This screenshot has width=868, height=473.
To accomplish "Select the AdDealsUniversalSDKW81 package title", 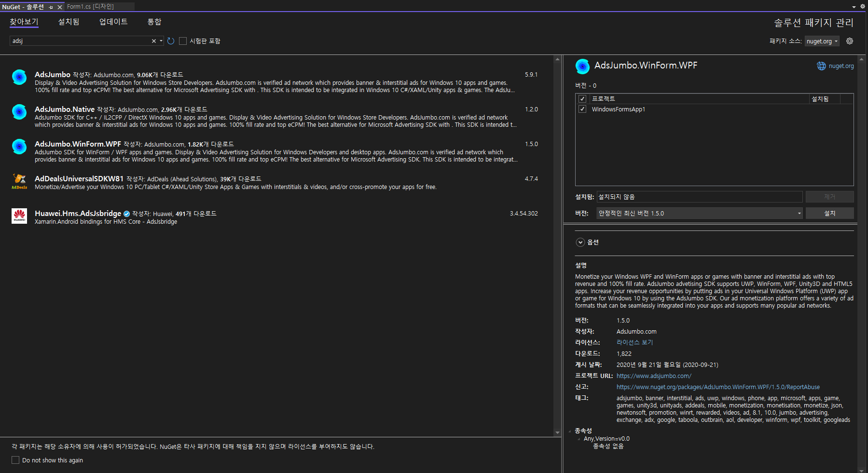I will (79, 179).
